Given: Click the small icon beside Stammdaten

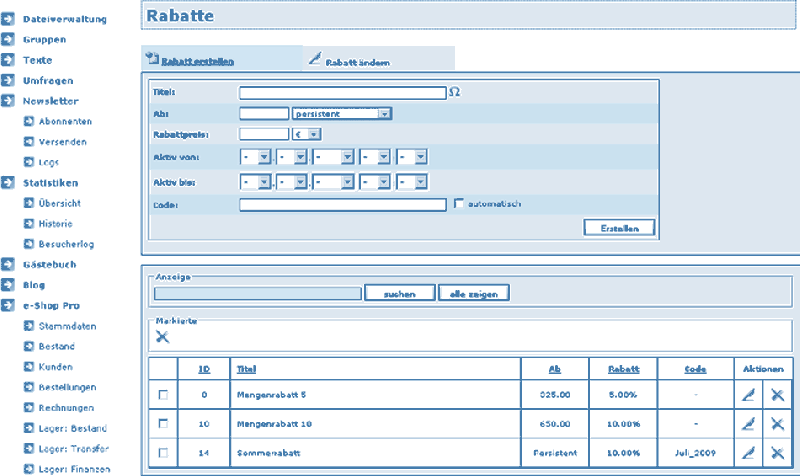Looking at the screenshot, I should click(x=29, y=325).
